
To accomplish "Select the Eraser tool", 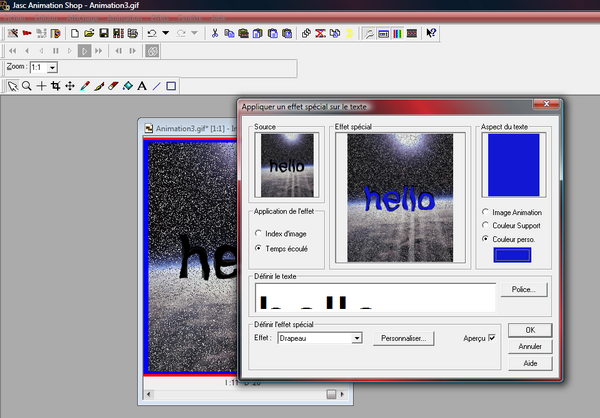I will pos(113,86).
